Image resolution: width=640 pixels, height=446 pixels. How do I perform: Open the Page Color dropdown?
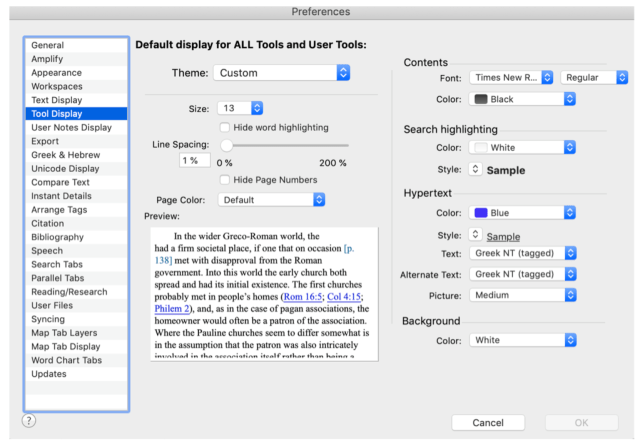click(271, 199)
